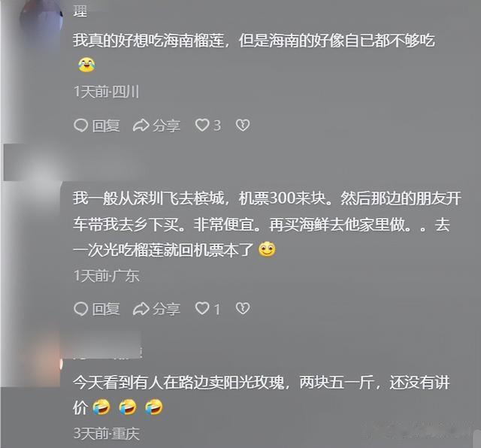
Task: Dislike the Hainan durian comment via the broken heart
Action: (x=243, y=126)
